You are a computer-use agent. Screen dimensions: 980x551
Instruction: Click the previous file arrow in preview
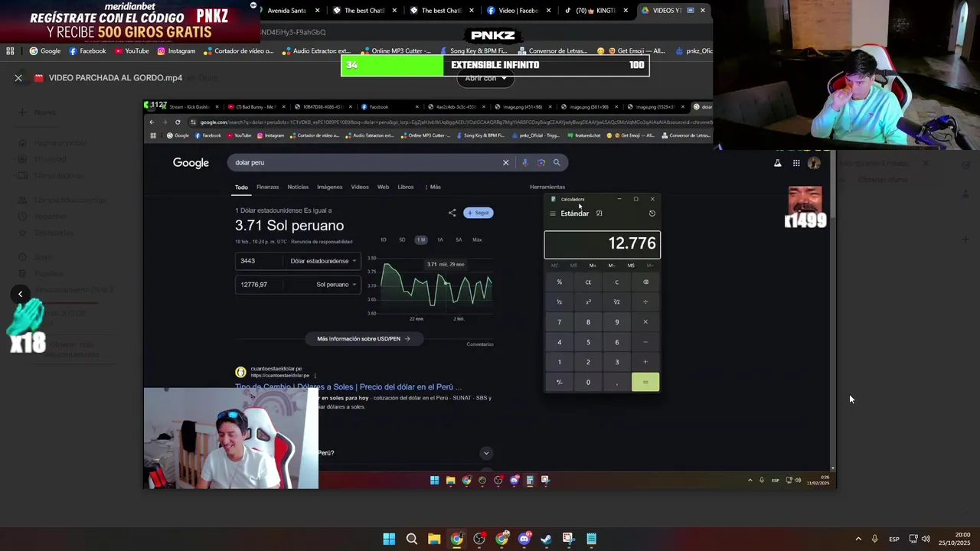coord(21,294)
